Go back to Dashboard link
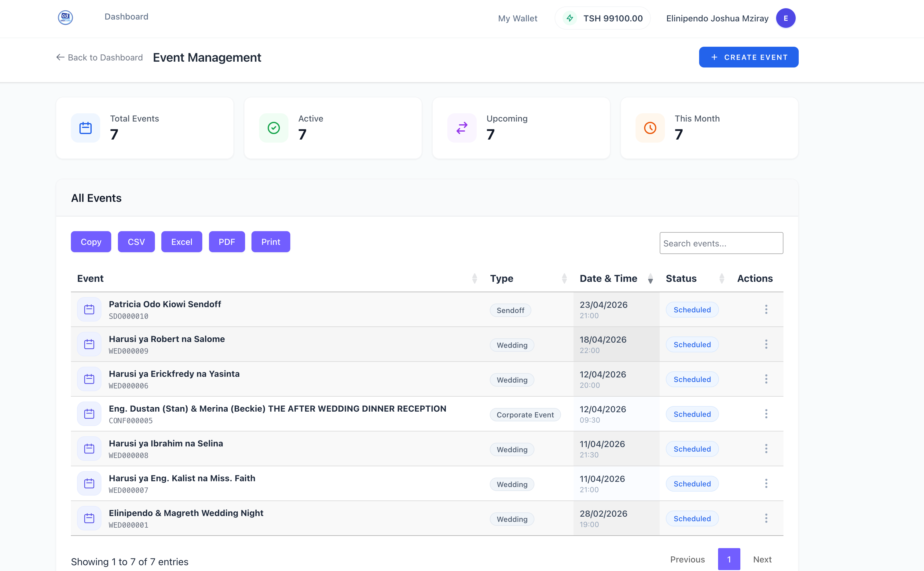This screenshot has height=571, width=924. pyautogui.click(x=99, y=57)
